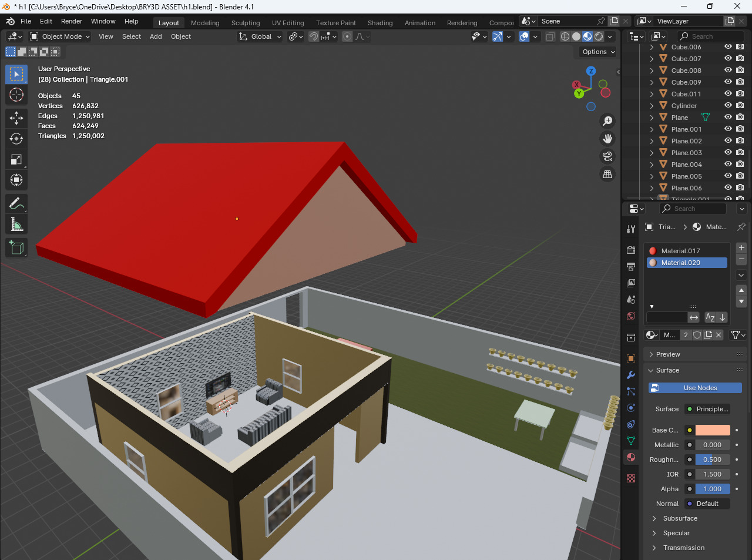Open the Scene properties tab
Screen dimensions: 752x560
(631, 300)
